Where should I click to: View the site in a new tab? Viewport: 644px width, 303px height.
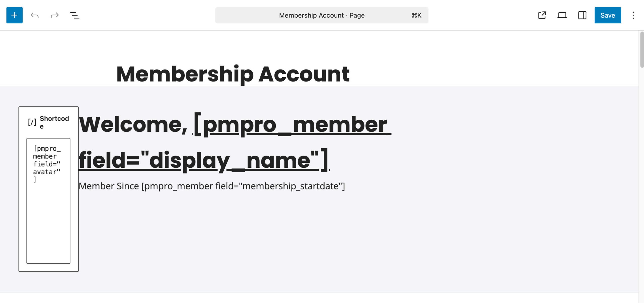[542, 15]
